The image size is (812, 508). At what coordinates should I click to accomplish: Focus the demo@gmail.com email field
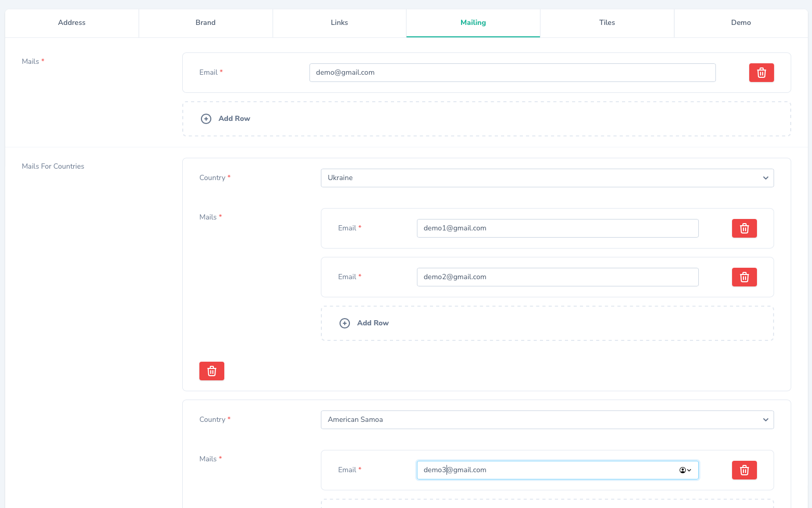coord(512,73)
